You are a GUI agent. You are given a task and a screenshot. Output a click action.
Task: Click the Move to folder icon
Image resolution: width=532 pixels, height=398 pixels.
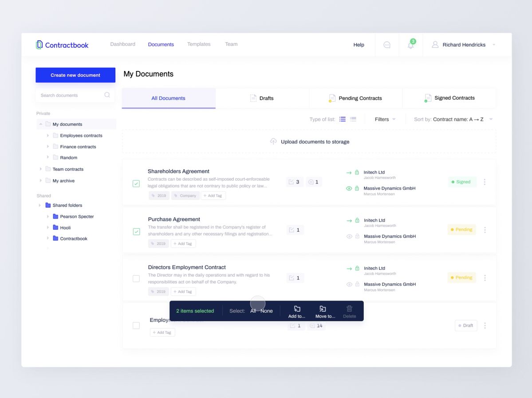pos(323,309)
